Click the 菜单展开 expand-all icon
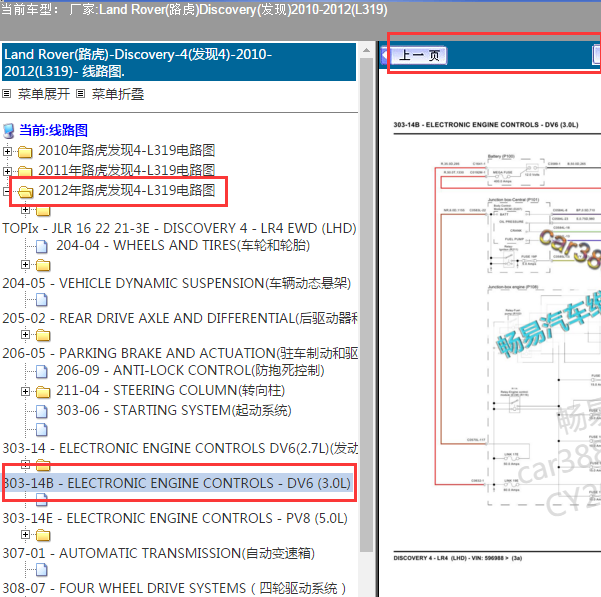The width and height of the screenshot is (601, 597). (x=7, y=93)
